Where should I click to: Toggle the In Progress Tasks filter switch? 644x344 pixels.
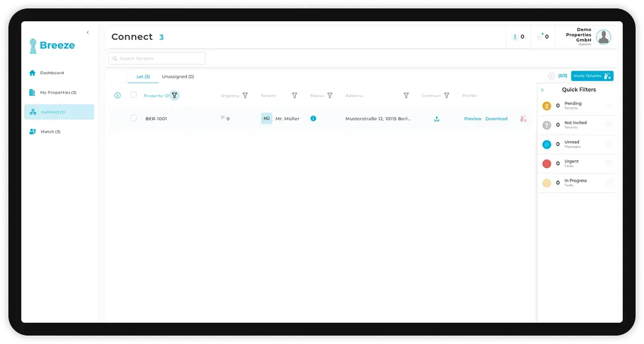(609, 183)
